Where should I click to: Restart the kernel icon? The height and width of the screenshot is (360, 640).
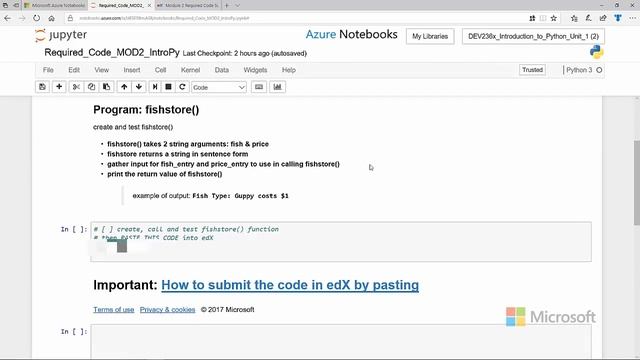(182, 87)
